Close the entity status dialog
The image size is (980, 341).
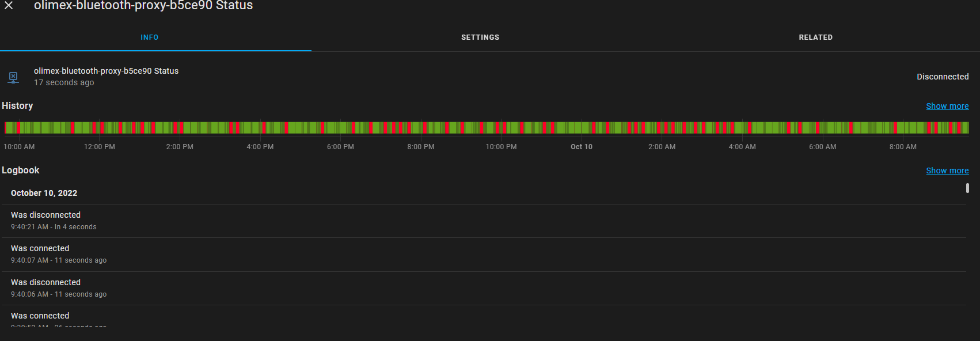(9, 6)
